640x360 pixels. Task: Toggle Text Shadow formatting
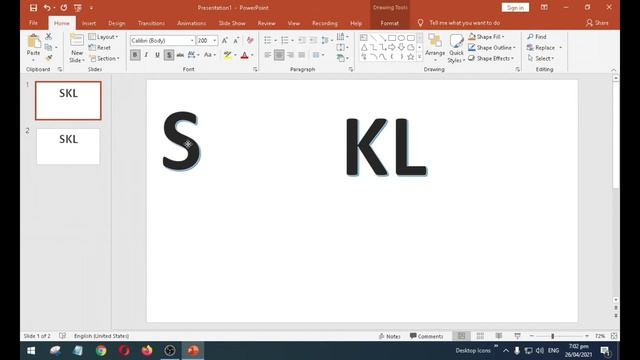169,55
